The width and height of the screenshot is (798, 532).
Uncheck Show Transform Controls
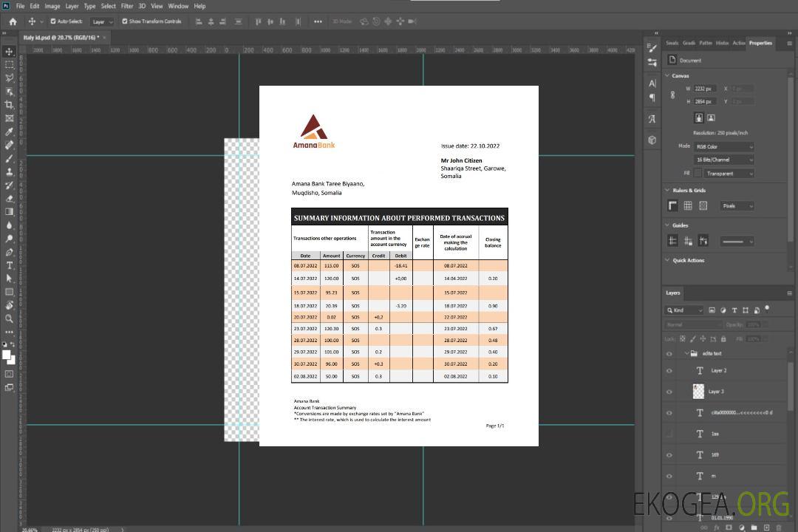(x=125, y=21)
